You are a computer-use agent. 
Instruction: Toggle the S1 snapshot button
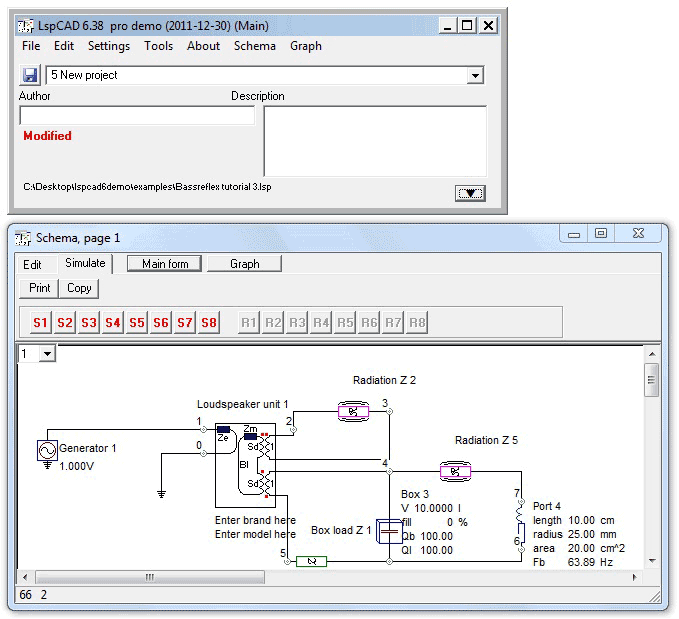(40, 323)
